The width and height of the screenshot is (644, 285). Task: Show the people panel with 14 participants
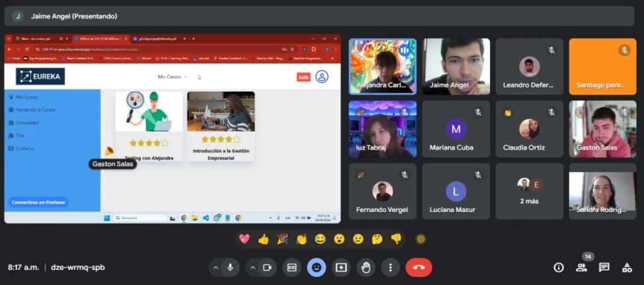pos(582,267)
